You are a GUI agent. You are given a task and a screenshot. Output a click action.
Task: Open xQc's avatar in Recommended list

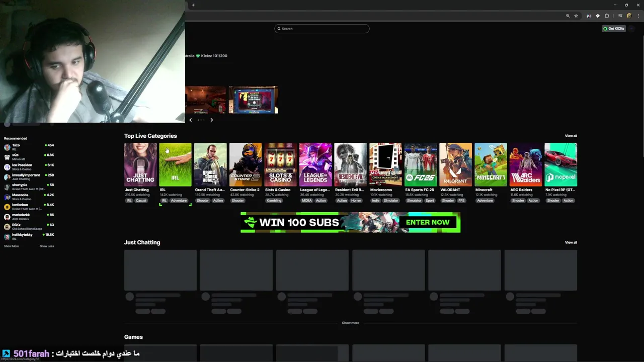click(x=7, y=157)
